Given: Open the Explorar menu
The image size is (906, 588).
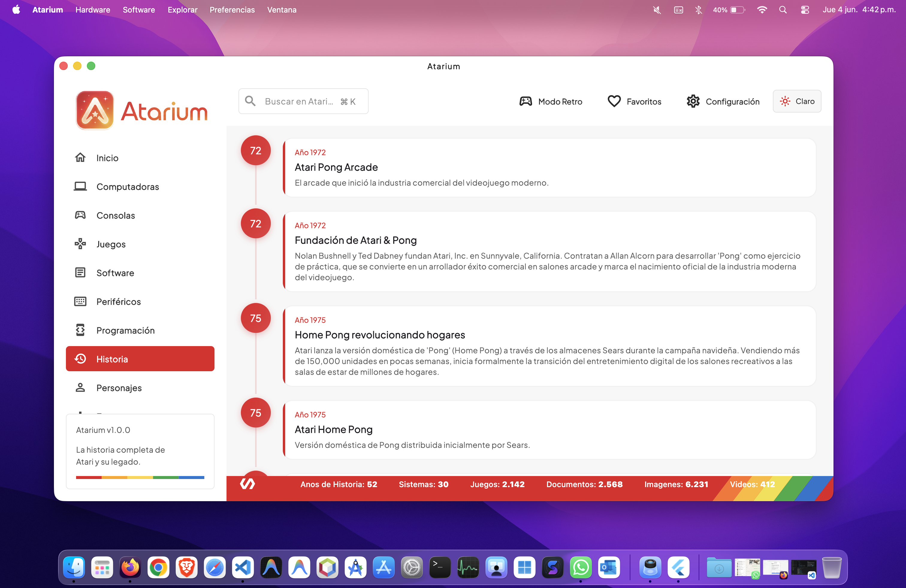Looking at the screenshot, I should pyautogui.click(x=182, y=10).
